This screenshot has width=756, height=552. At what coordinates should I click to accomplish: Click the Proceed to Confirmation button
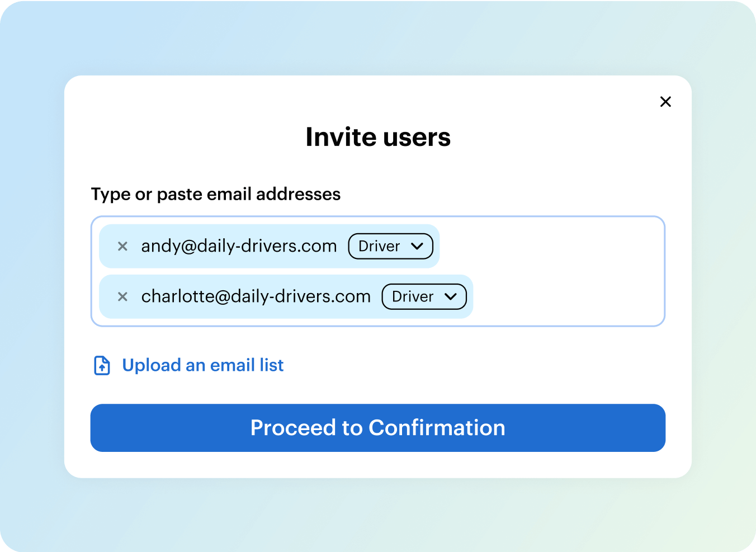point(378,428)
